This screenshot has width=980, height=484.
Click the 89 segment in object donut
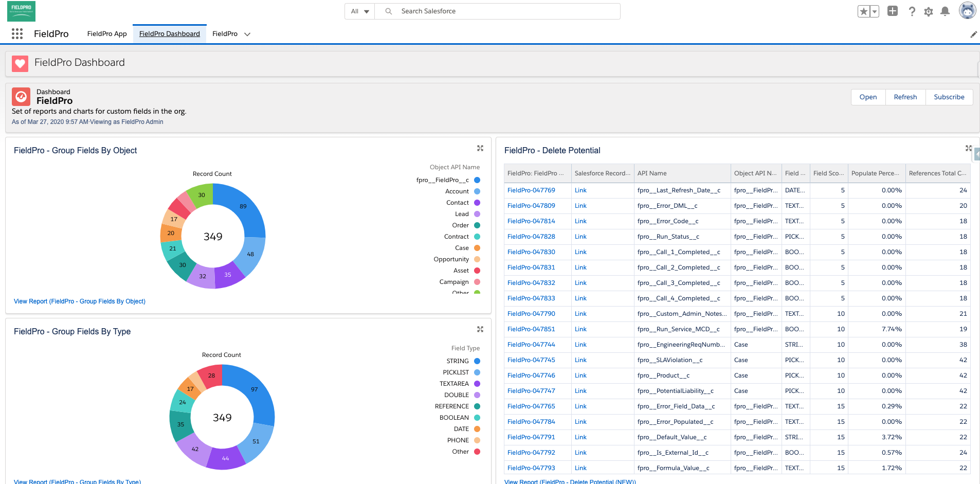pos(243,206)
